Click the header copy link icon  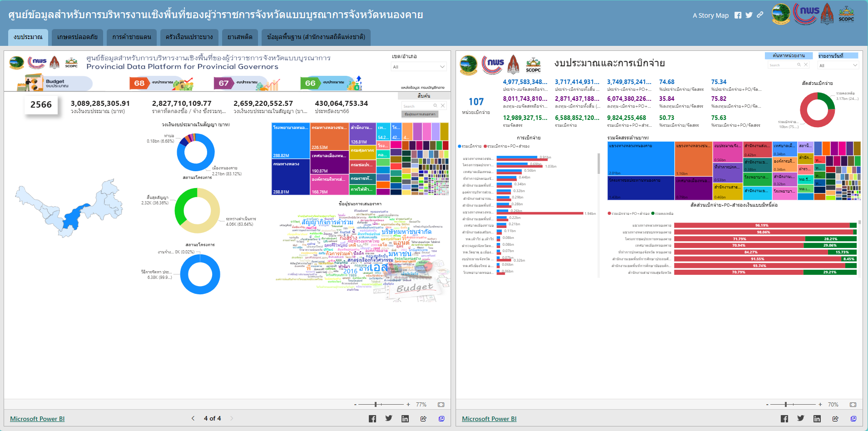(x=760, y=15)
